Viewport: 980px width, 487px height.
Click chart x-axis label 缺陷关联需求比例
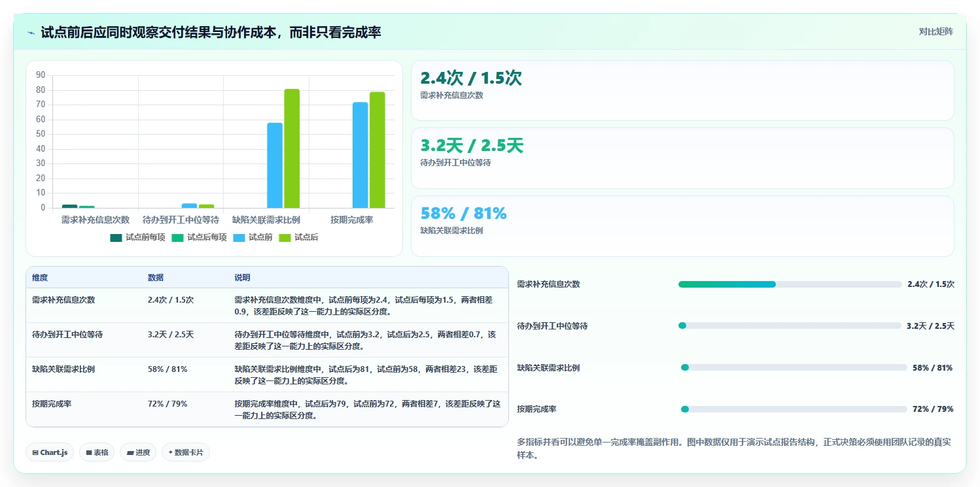click(266, 220)
